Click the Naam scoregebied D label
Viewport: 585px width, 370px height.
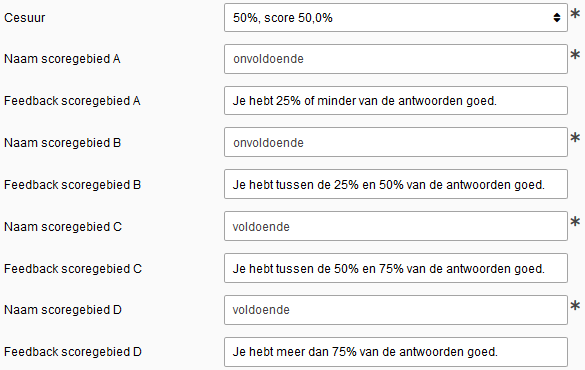coord(63,310)
